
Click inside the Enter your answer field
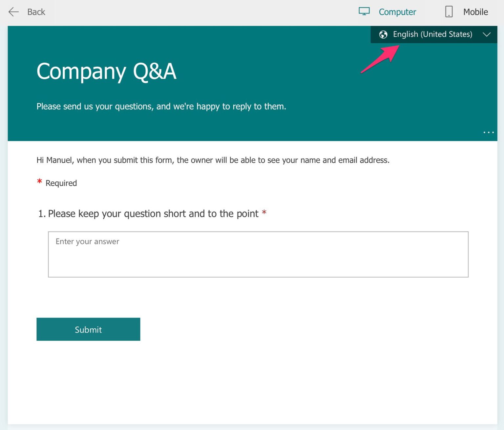tap(259, 254)
